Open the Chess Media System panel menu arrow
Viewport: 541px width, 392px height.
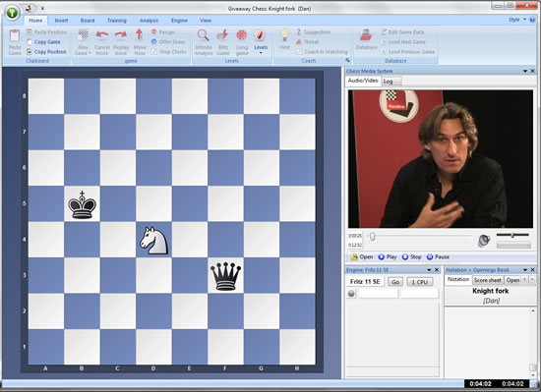(525, 71)
